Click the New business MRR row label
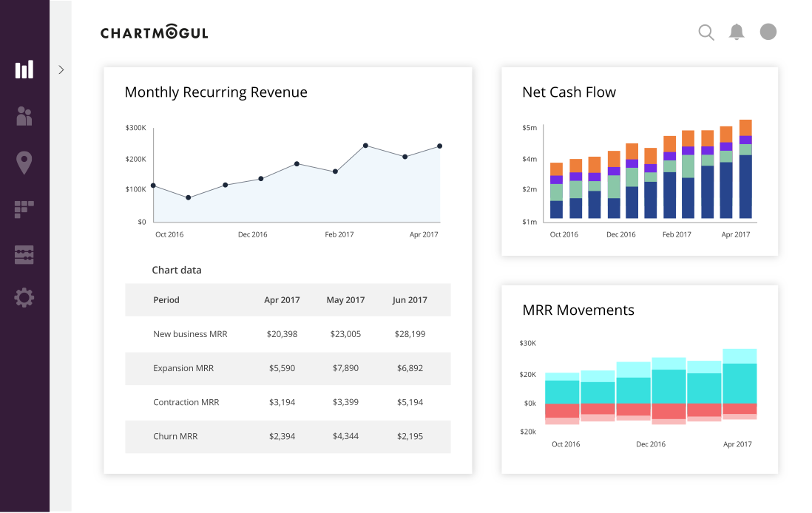 [x=190, y=334]
